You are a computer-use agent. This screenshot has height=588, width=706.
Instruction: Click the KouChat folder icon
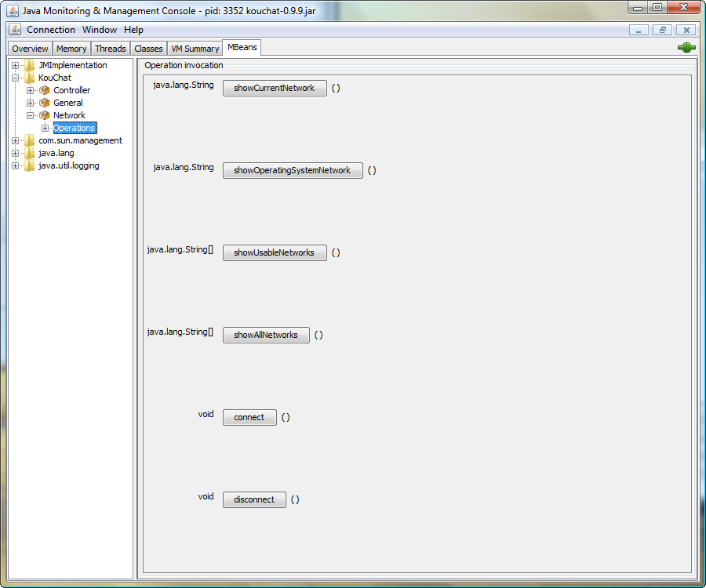point(29,78)
